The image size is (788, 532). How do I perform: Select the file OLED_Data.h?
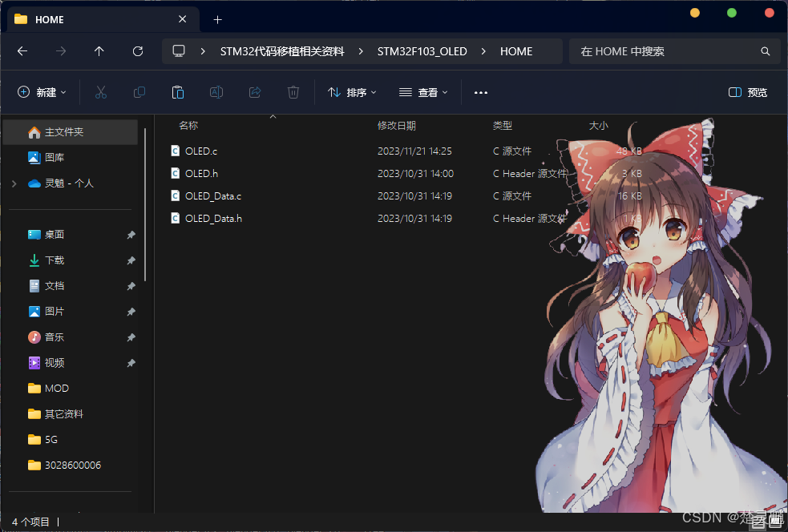pos(213,219)
